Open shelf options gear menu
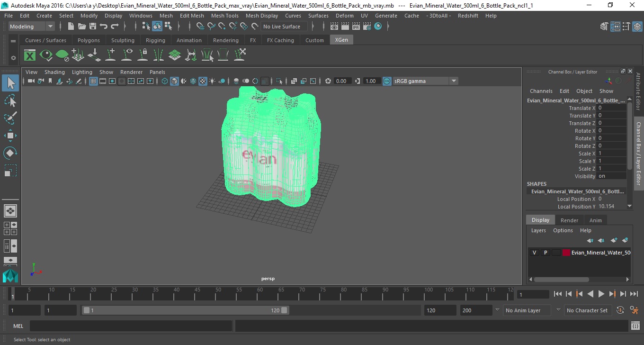This screenshot has height=345, width=644. click(x=13, y=58)
